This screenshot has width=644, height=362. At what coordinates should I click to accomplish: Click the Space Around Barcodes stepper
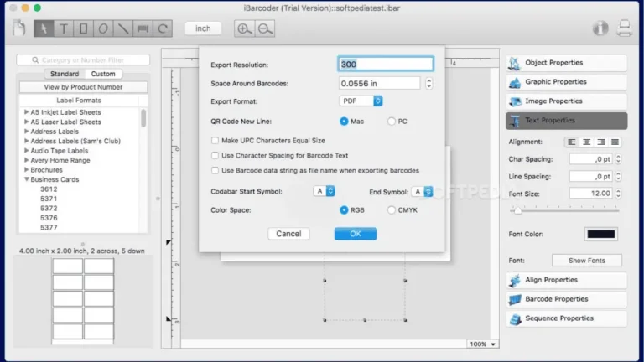coord(428,84)
